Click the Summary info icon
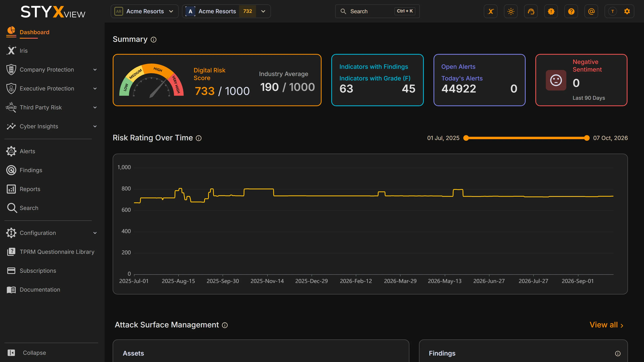Image resolution: width=644 pixels, height=362 pixels. [x=154, y=39]
